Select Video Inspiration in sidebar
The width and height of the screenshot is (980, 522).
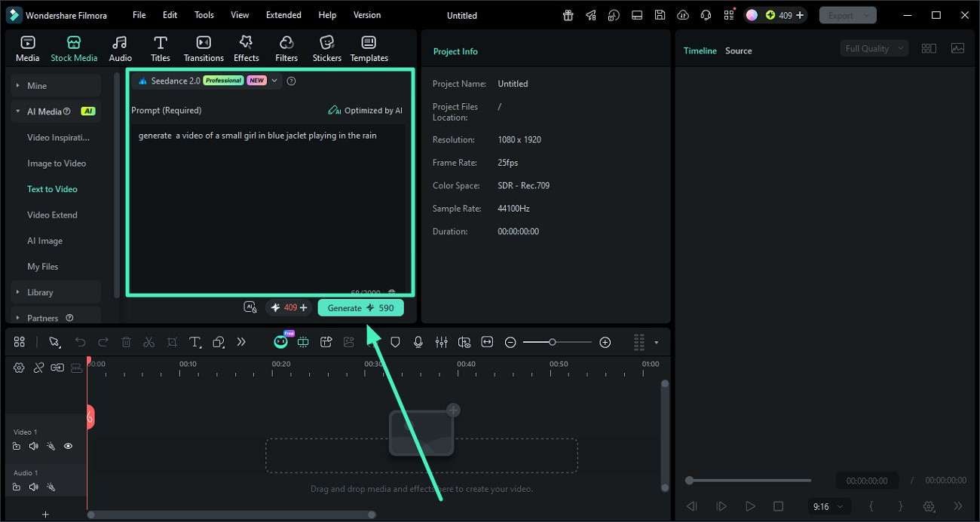(58, 137)
